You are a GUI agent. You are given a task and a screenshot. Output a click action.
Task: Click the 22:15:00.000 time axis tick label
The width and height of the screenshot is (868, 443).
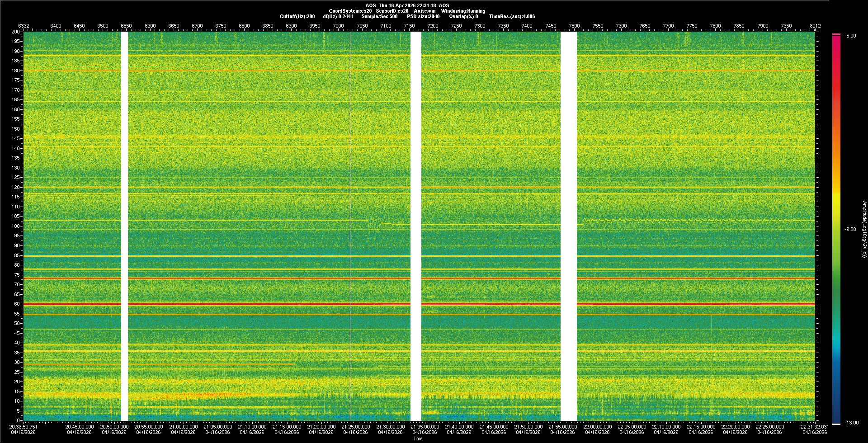tap(701, 427)
